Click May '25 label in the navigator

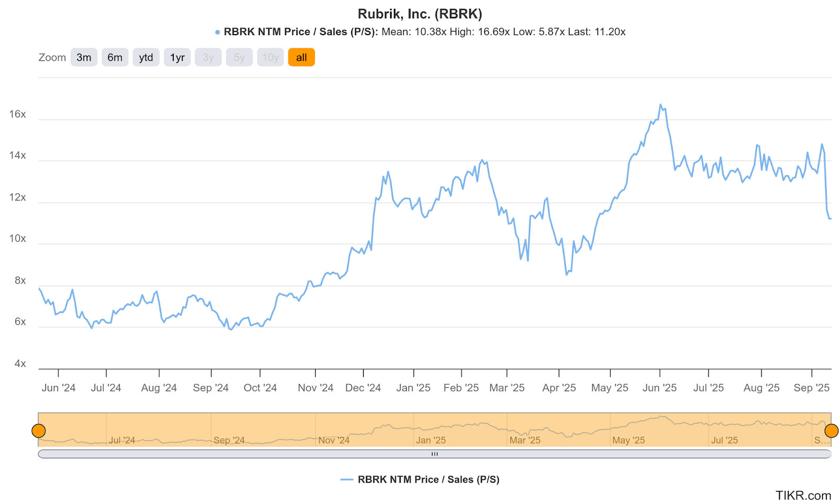[x=628, y=440]
